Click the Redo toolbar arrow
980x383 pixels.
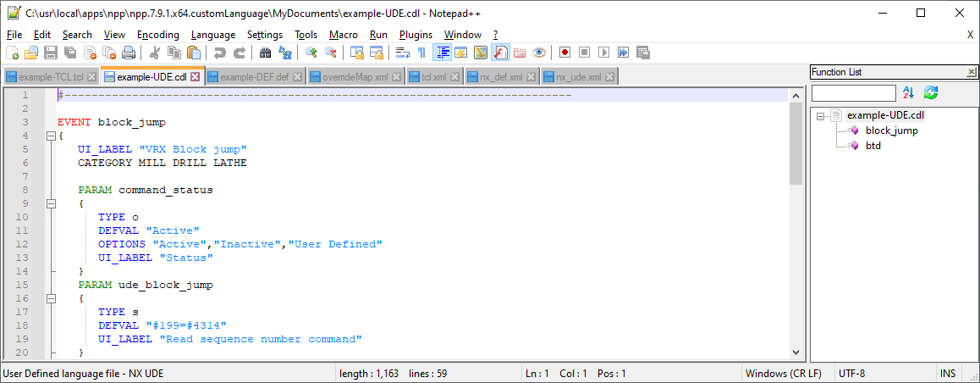coord(239,53)
